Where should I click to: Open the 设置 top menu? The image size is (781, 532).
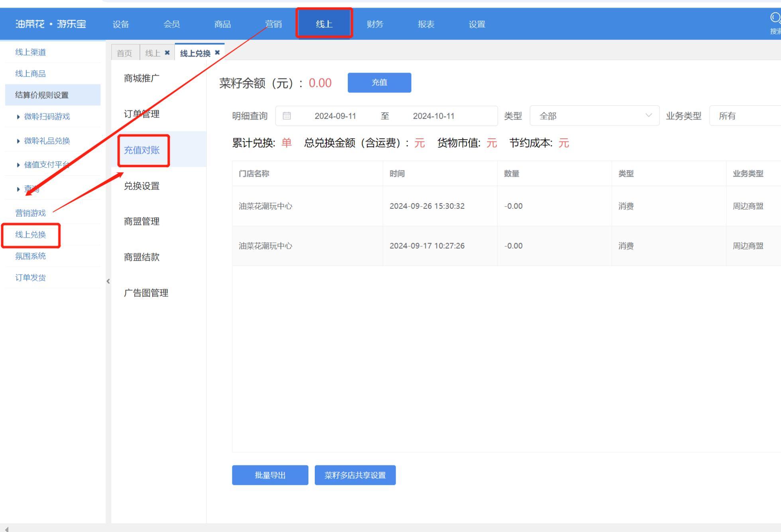[x=477, y=24]
